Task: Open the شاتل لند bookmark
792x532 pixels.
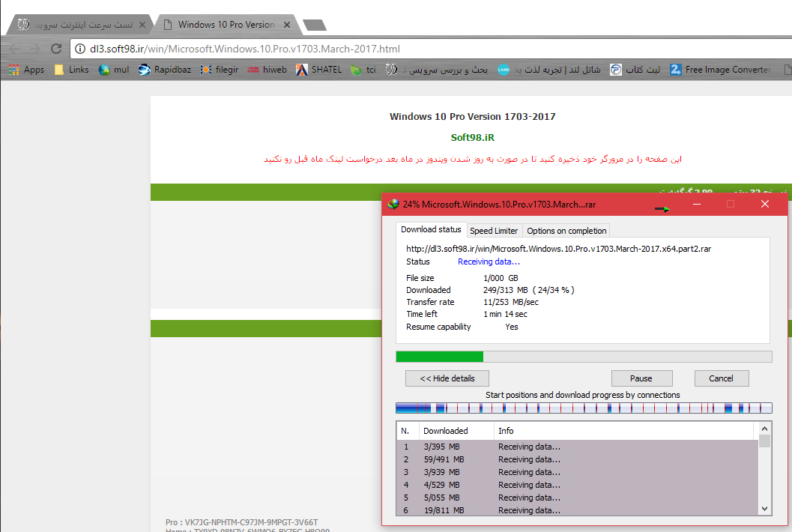Action: click(x=549, y=70)
